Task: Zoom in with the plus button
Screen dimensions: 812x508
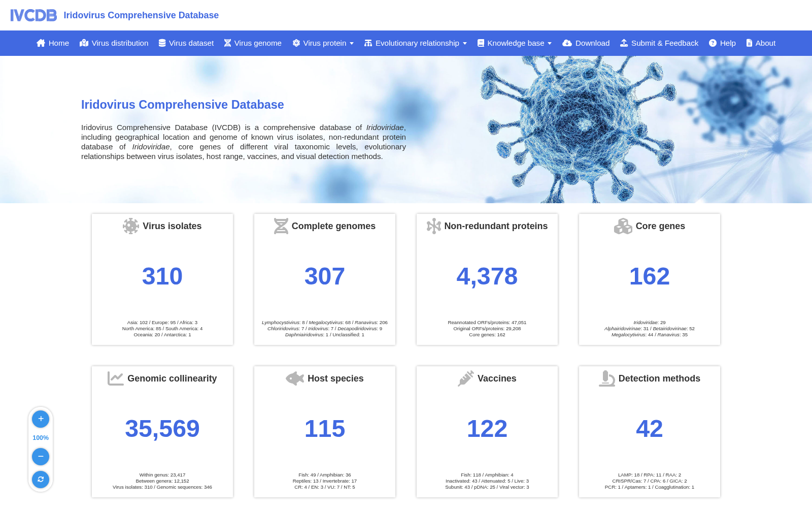Action: 41,419
